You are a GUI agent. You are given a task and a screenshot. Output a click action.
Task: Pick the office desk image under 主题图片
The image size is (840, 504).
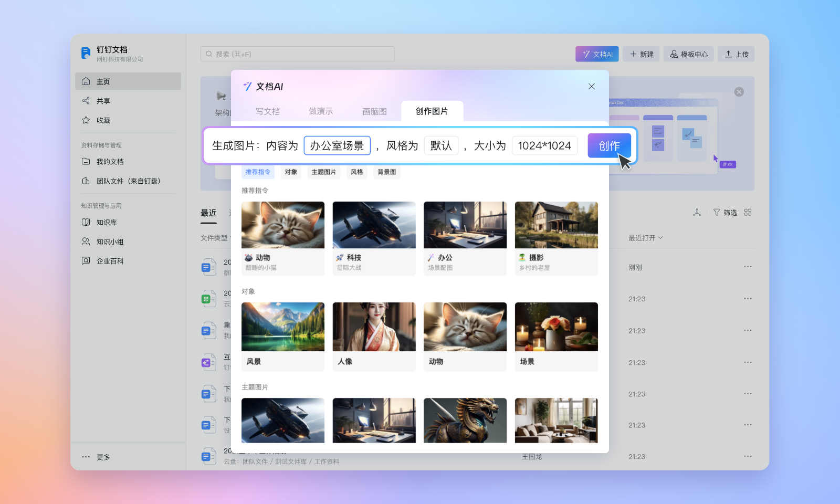[x=374, y=421]
